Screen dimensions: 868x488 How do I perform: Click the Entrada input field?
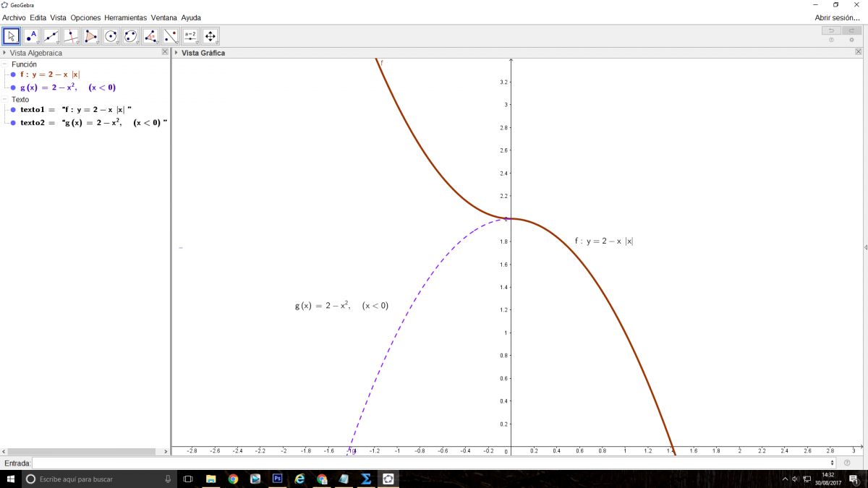coord(433,463)
